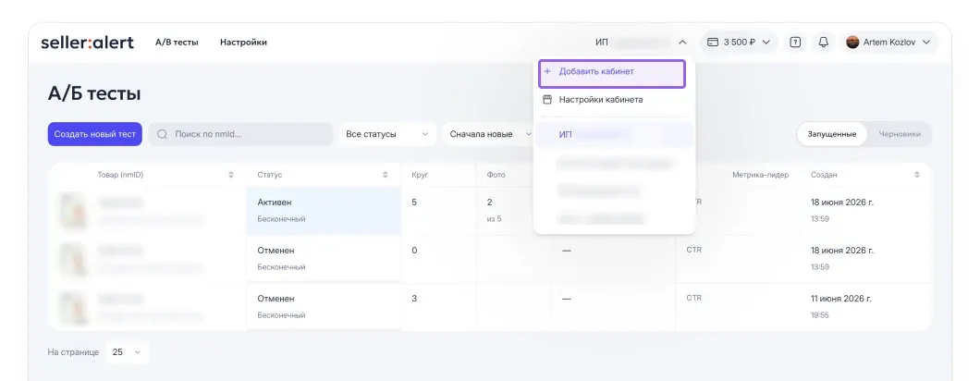Open the Сначала новые sort dropdown
Viewport: 980px width, 381px height.
coord(487,134)
